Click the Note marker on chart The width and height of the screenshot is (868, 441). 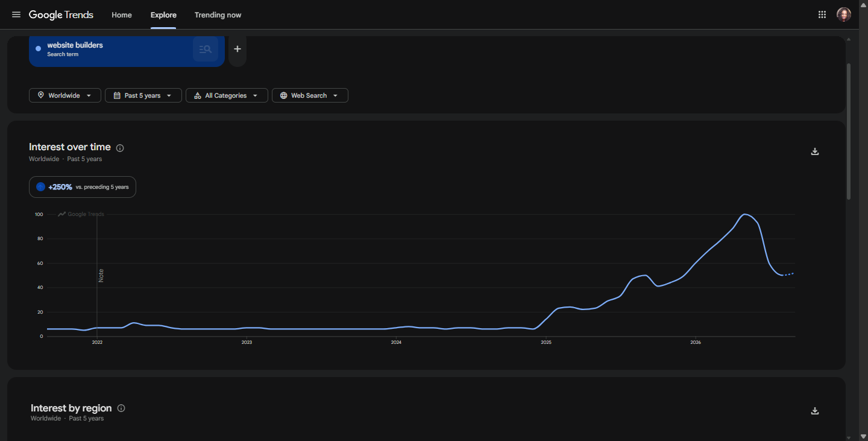pos(101,275)
